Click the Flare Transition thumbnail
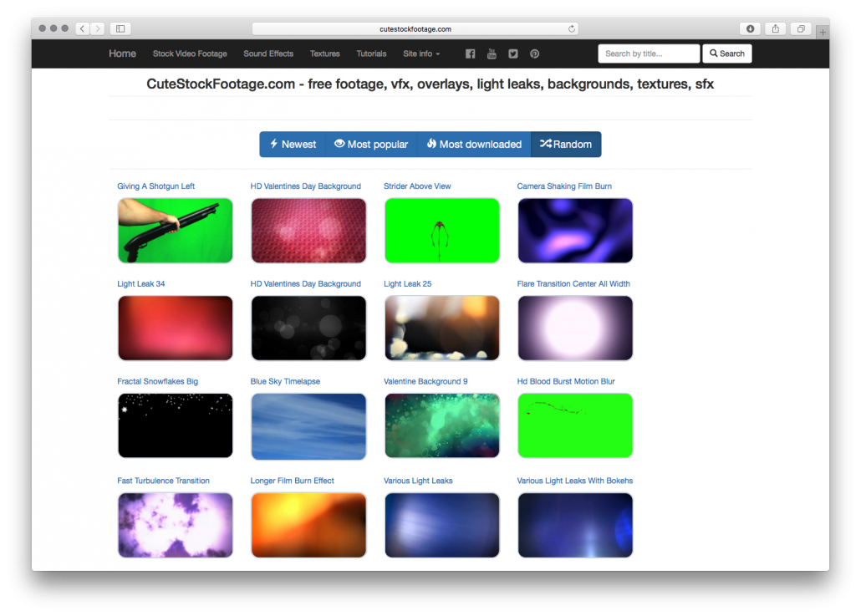Viewport: 861px width, 616px height. tap(575, 328)
